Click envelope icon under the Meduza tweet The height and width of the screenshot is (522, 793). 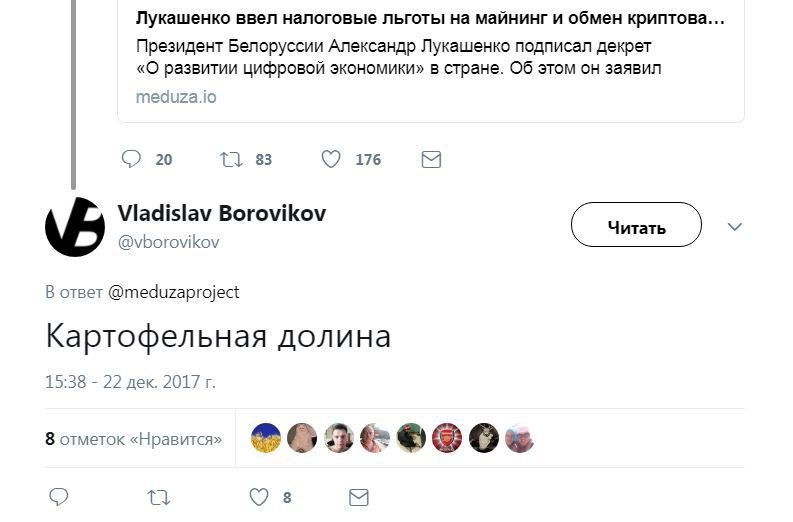[431, 159]
